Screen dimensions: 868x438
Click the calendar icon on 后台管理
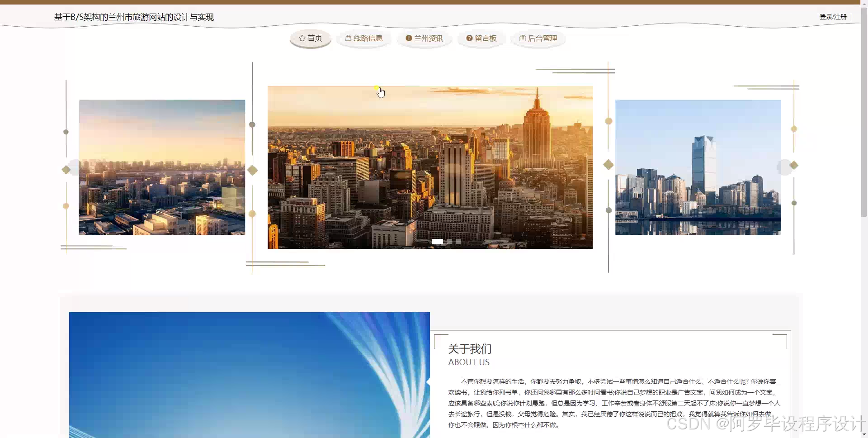click(522, 38)
